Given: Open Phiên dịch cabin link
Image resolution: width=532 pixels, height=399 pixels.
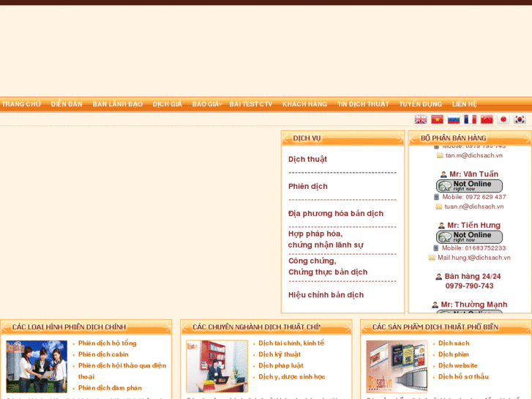Looking at the screenshot, I should (103, 354).
